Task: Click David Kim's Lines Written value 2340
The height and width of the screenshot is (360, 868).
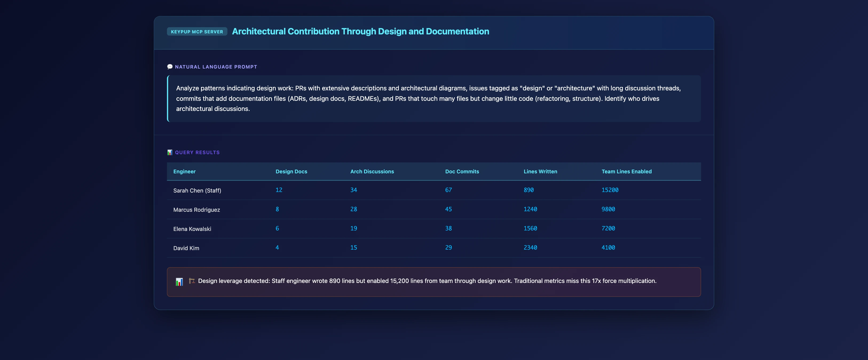Action: click(530, 247)
